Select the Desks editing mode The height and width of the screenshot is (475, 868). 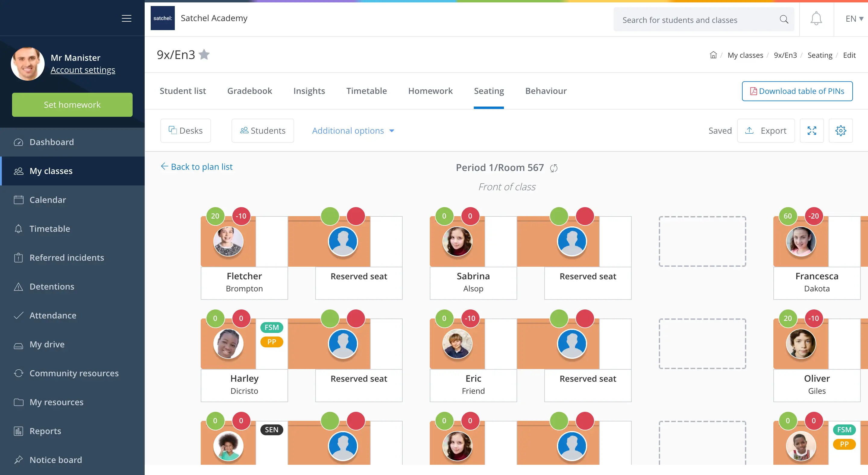pos(185,130)
